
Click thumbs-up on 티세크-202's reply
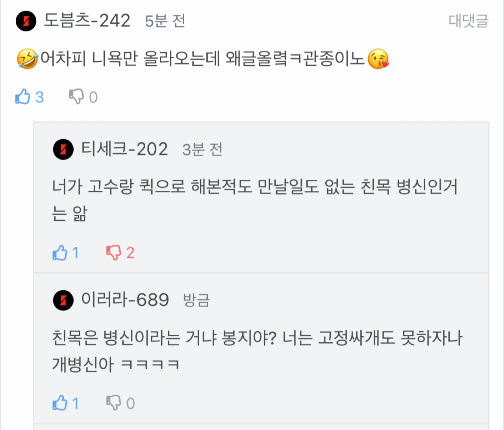[60, 253]
